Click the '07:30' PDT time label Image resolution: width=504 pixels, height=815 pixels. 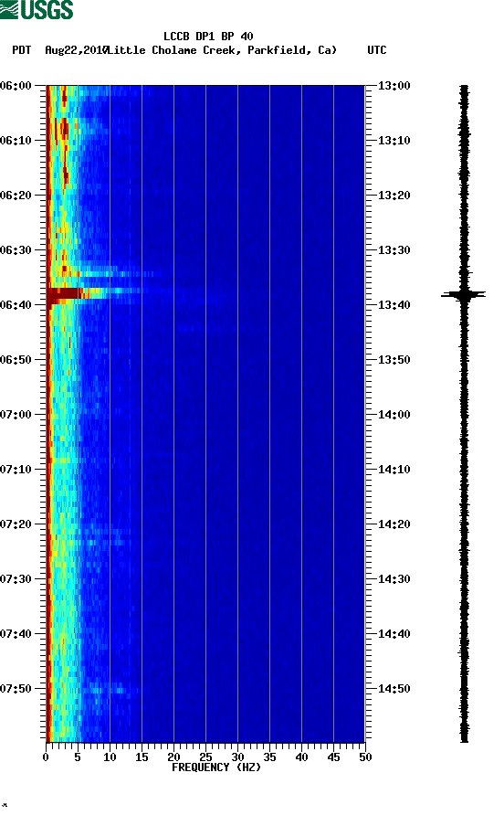[16, 579]
